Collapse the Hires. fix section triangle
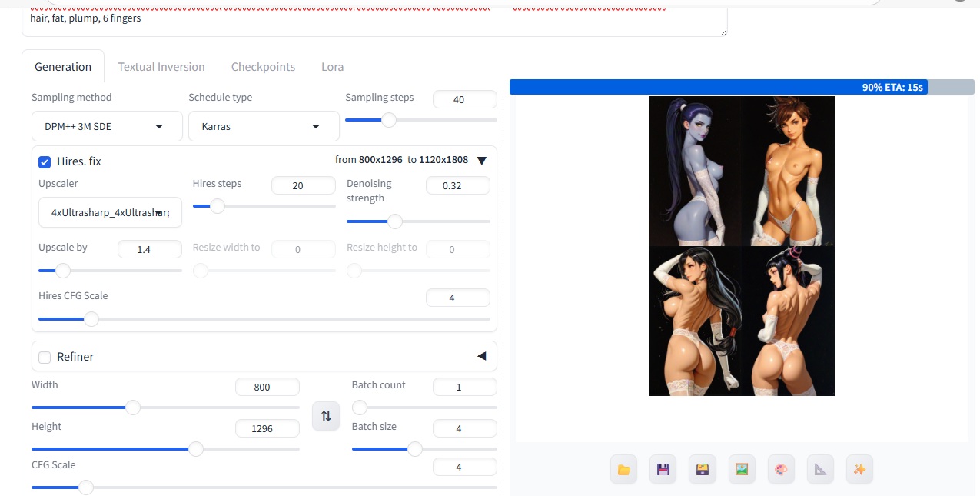This screenshot has width=980, height=496. (482, 161)
